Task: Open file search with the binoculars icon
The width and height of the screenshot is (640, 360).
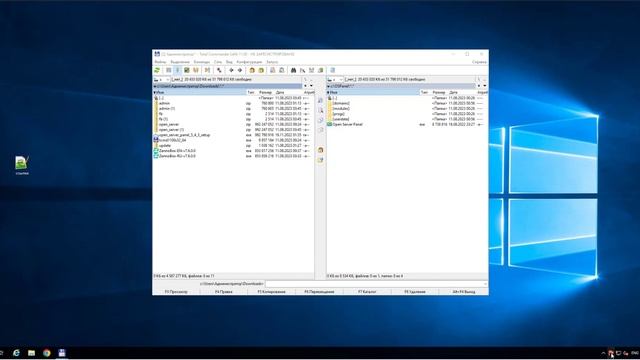Action: (x=293, y=70)
